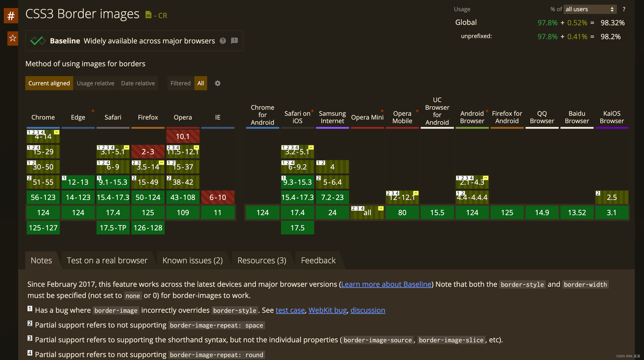Image resolution: width=644 pixels, height=360 pixels.
Task: Open the WebKit bug link
Action: click(328, 310)
